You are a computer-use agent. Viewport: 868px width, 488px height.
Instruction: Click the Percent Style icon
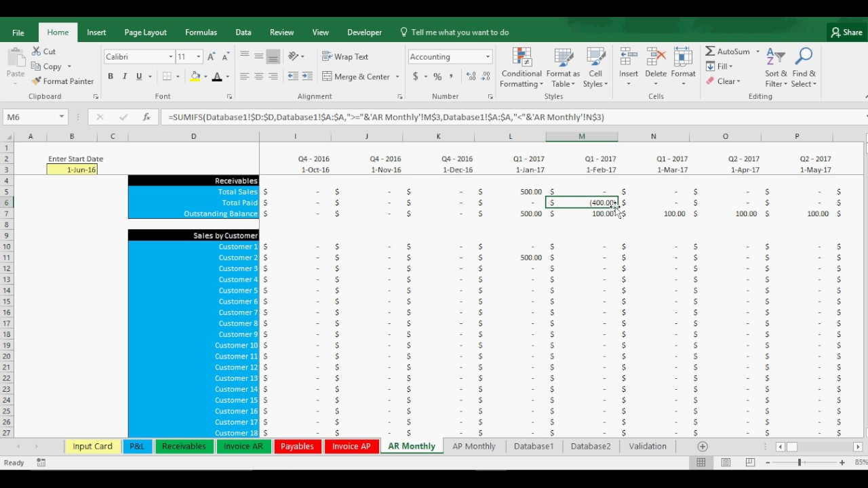437,77
